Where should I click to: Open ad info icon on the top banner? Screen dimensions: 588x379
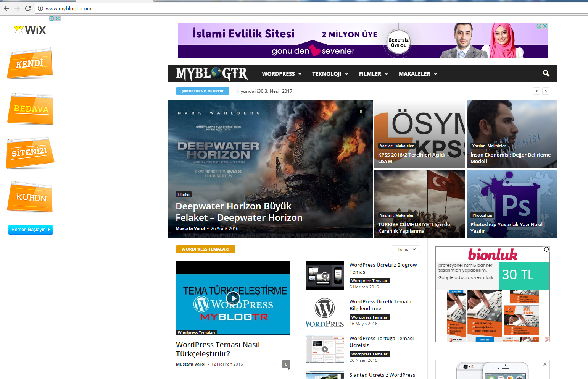pos(539,26)
